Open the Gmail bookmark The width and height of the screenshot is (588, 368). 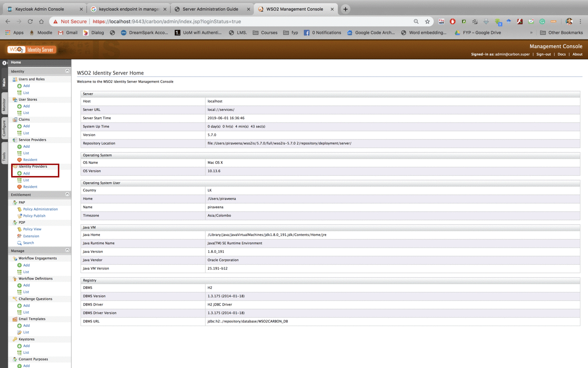pyautogui.click(x=68, y=33)
